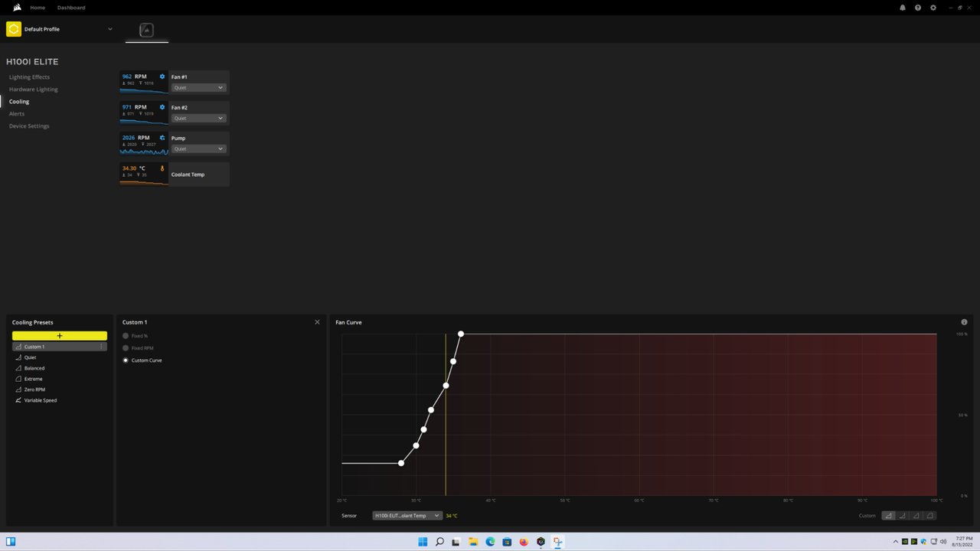Image resolution: width=980 pixels, height=551 pixels.
Task: Click the Pump RPM graph
Action: click(x=144, y=152)
